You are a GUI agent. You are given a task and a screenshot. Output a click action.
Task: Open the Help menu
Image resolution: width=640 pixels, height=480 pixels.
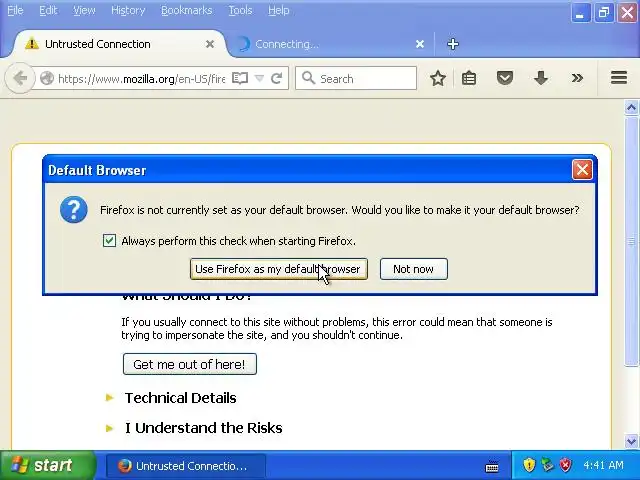(279, 10)
